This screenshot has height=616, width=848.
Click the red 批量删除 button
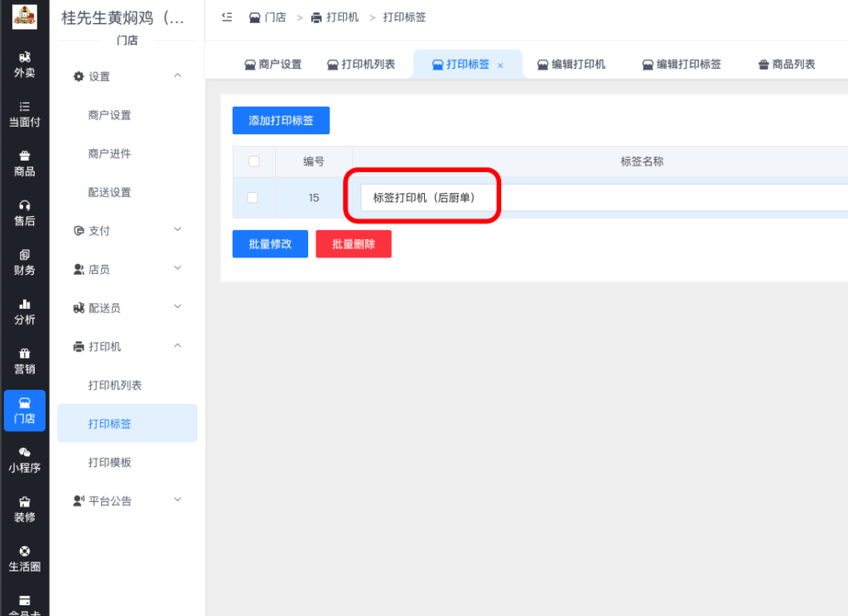pos(354,243)
